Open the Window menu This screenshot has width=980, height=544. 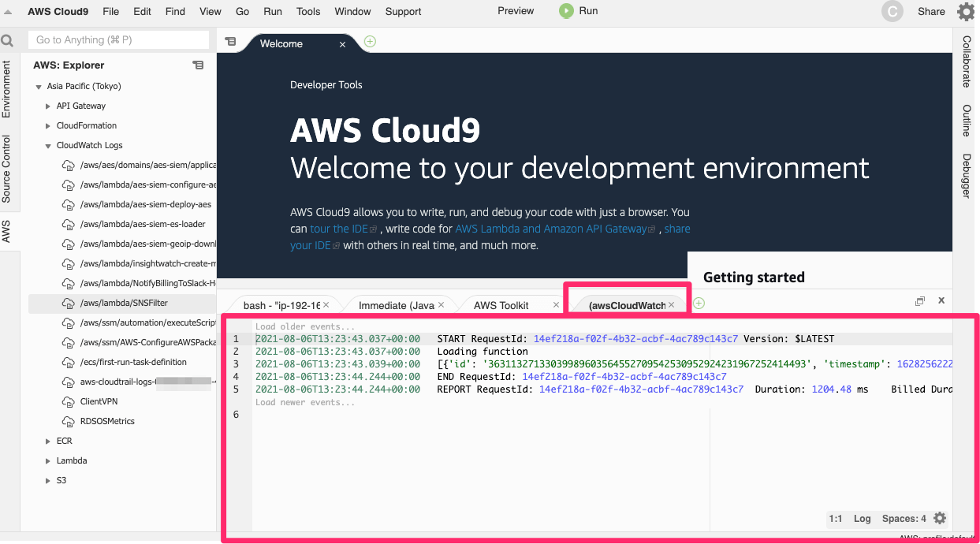click(x=352, y=11)
